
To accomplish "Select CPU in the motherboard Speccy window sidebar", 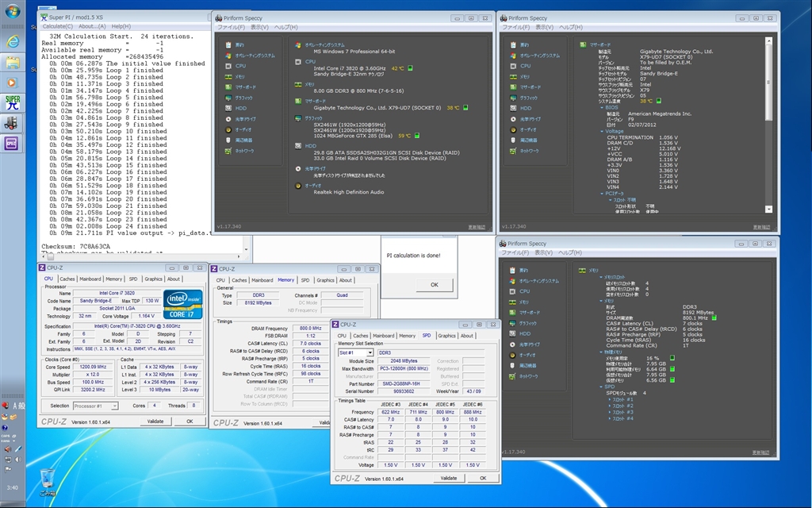I will pos(525,66).
